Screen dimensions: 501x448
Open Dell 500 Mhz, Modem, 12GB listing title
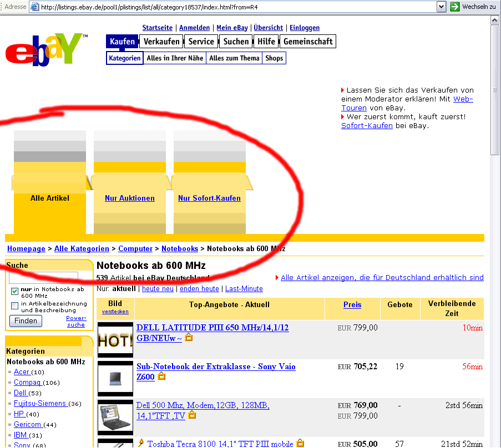tap(203, 410)
